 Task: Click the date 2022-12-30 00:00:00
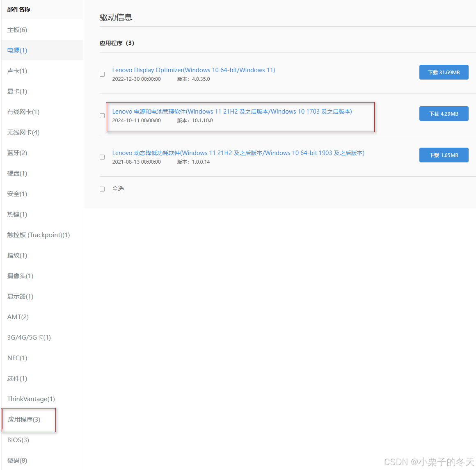pyautogui.click(x=137, y=79)
